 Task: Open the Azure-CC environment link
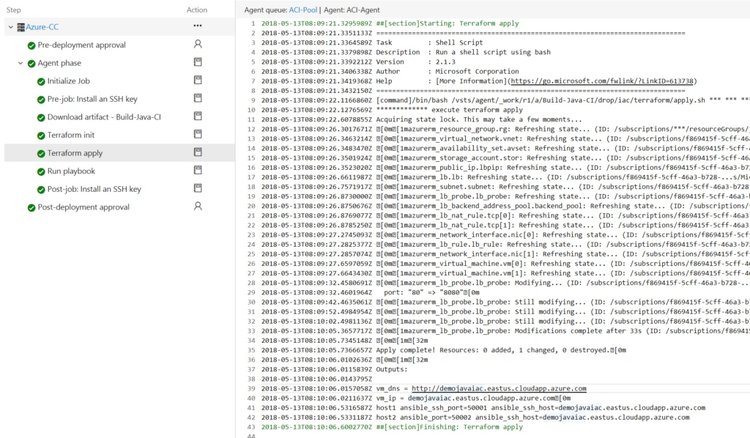click(x=42, y=27)
